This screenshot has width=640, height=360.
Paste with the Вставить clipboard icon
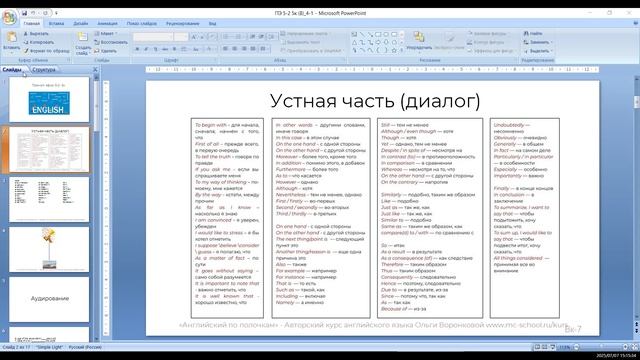click(x=11, y=38)
